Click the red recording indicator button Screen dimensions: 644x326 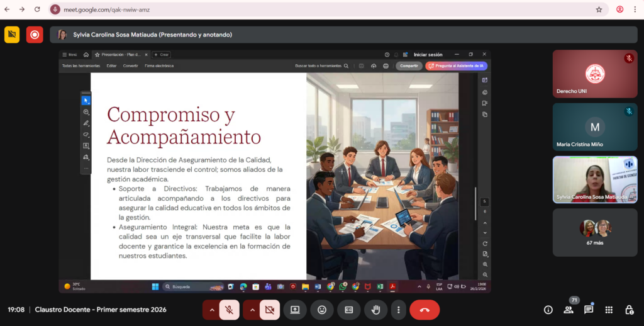click(35, 35)
